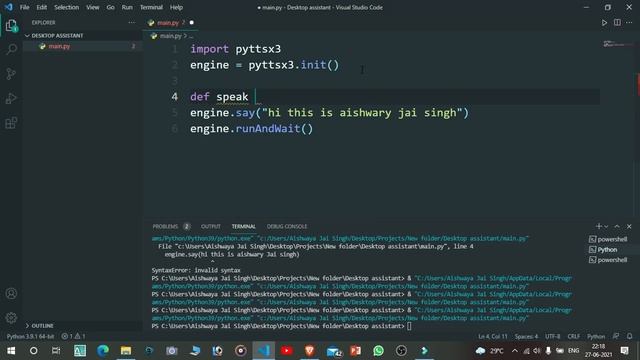This screenshot has width=640, height=360.
Task: Open Microsoft Edge from taskbar
Action: click(103, 351)
